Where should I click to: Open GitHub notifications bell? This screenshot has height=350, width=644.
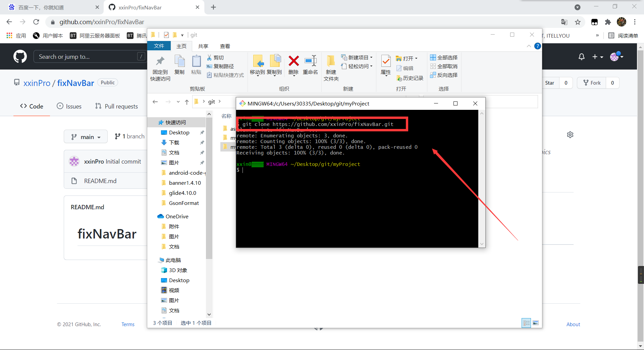point(582,57)
